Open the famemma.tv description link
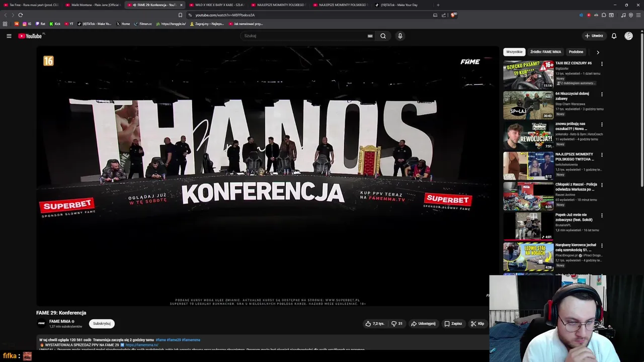Screen dimensions: 644x362 tap(142, 345)
